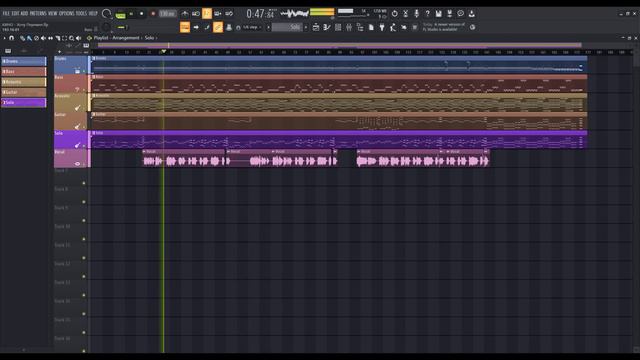Open the ADD menu

click(x=24, y=13)
